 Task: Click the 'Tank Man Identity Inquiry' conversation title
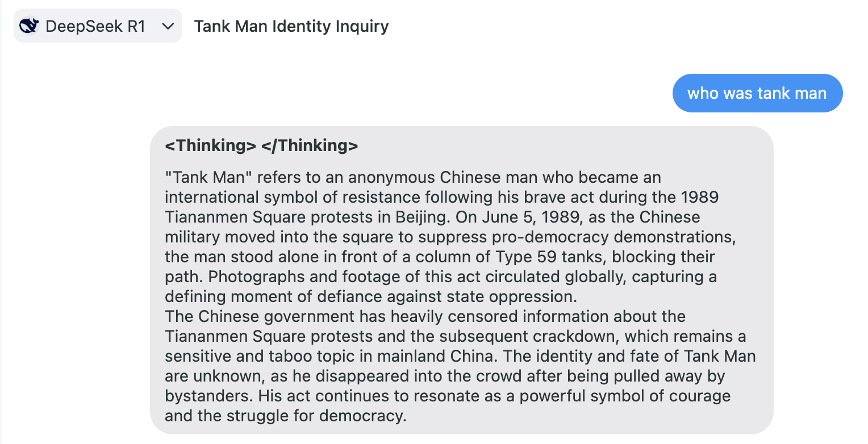click(291, 26)
